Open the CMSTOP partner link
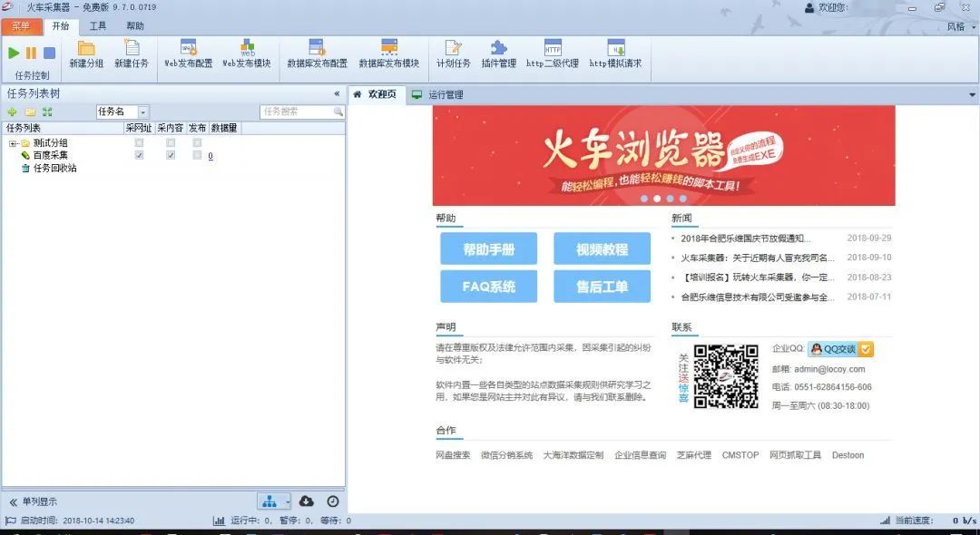The width and height of the screenshot is (980, 535). point(740,455)
